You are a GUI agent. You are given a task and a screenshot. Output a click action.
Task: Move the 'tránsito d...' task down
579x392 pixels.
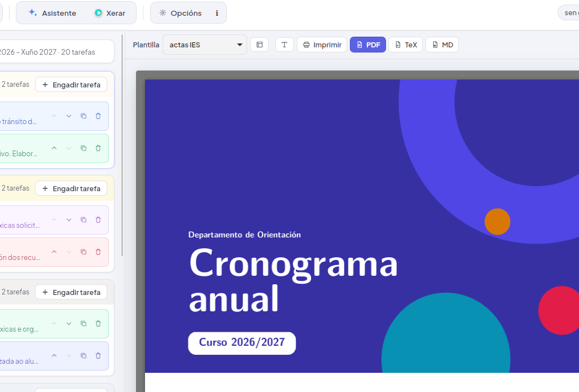[x=69, y=116]
